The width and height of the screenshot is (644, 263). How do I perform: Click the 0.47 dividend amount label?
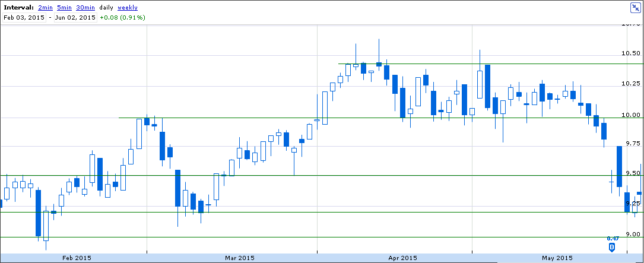[x=613, y=238]
